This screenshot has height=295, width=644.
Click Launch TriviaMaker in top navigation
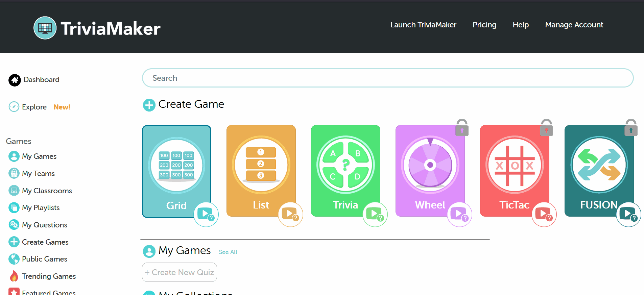click(423, 25)
